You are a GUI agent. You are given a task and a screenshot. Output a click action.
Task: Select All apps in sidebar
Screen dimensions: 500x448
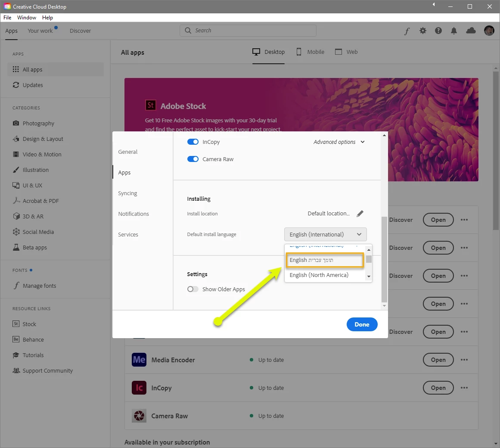pyautogui.click(x=56, y=69)
